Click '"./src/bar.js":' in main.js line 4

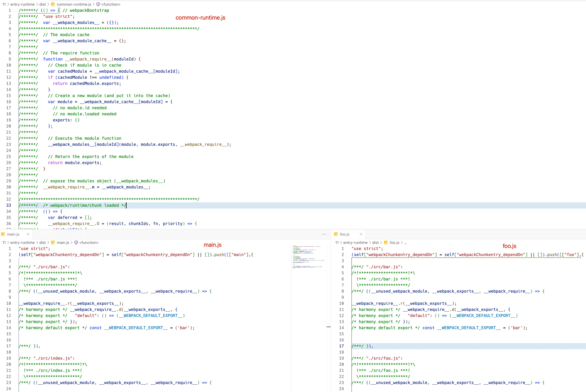52,267
